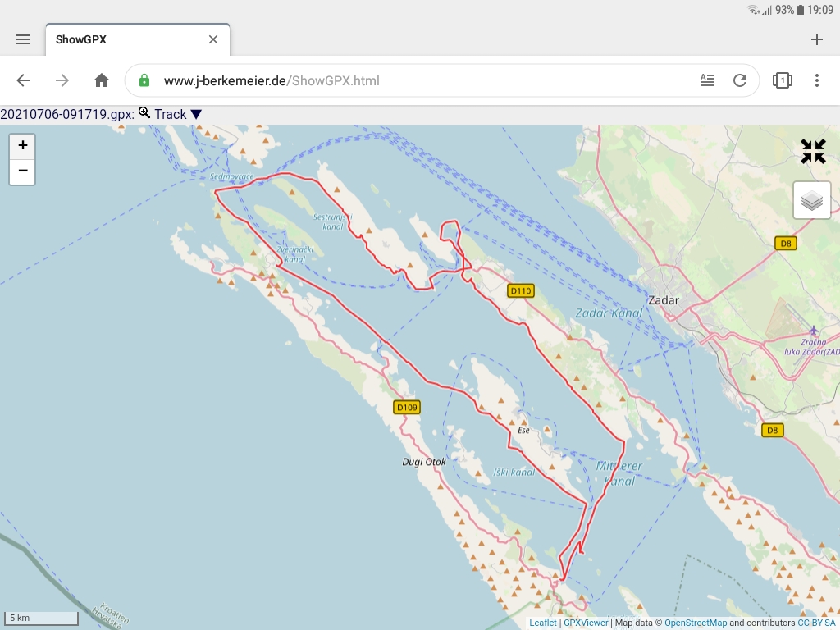
Task: Tap the back navigation arrow
Action: [x=22, y=80]
